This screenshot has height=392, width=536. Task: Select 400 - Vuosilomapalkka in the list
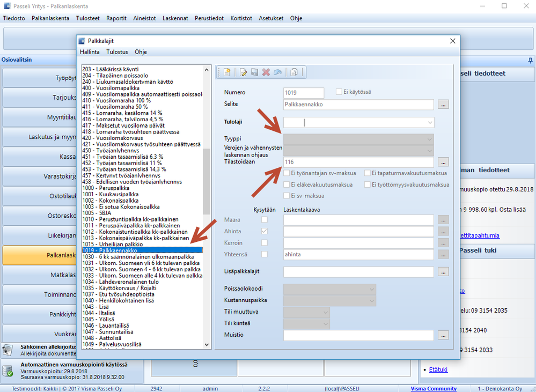pyautogui.click(x=142, y=88)
